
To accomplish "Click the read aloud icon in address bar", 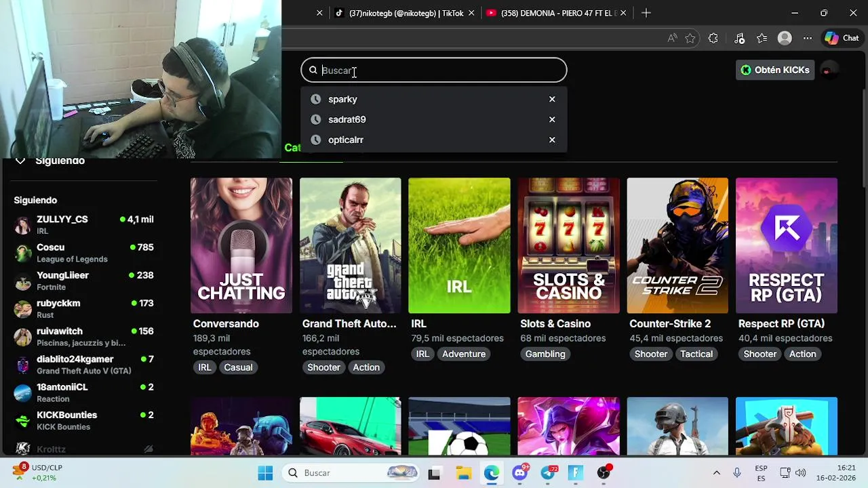I will [672, 39].
